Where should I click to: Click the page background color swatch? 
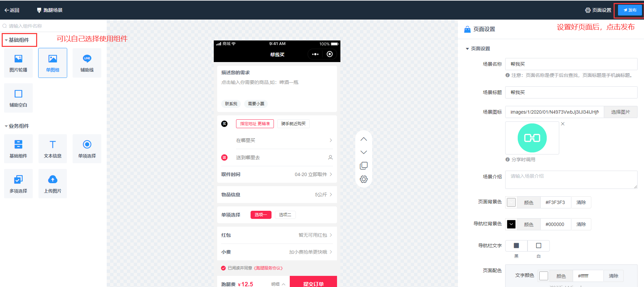pyautogui.click(x=511, y=202)
